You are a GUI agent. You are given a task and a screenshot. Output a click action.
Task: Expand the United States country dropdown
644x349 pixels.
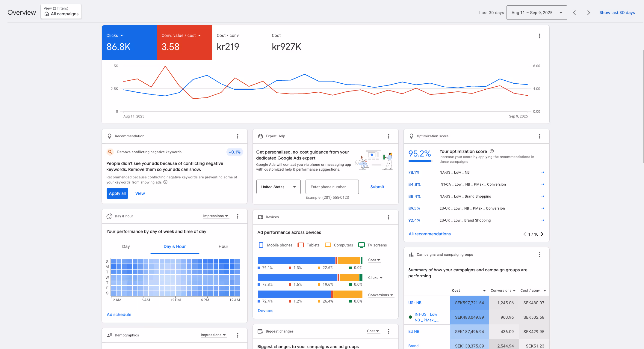[x=278, y=187]
